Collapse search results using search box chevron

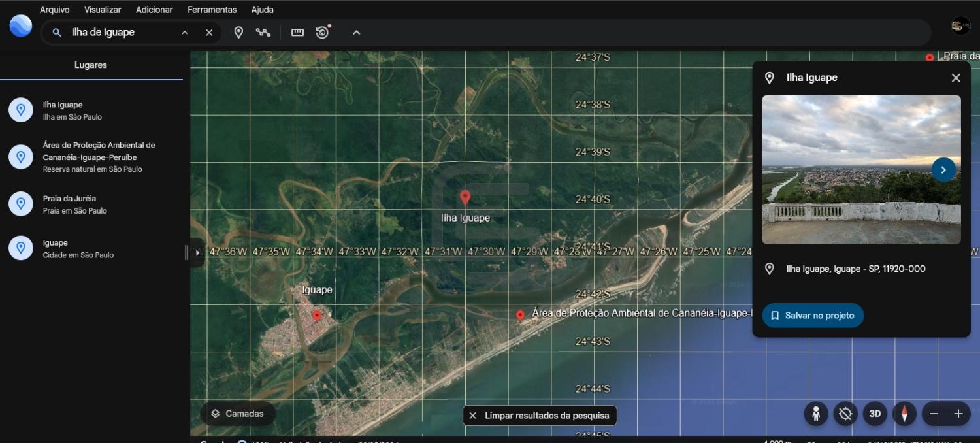click(185, 33)
